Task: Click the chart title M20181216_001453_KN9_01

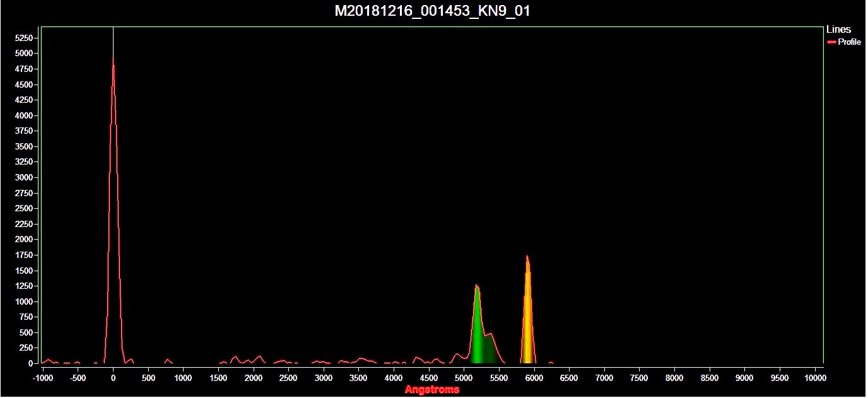Action: pos(433,11)
